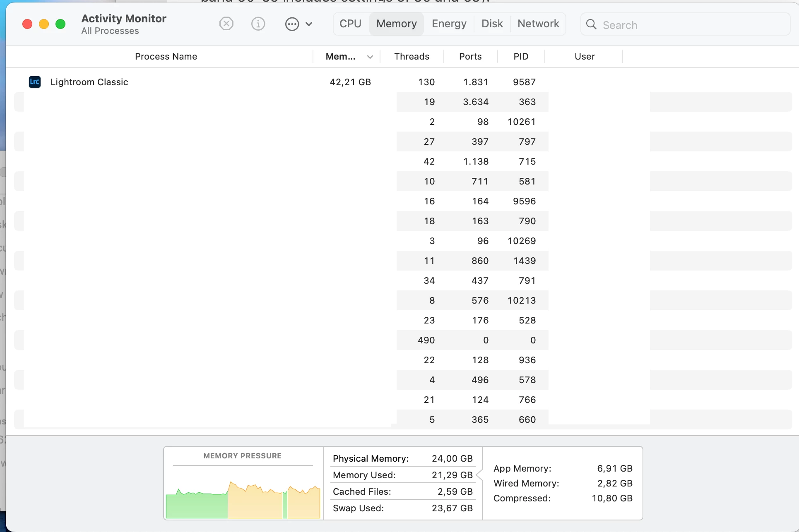This screenshot has width=799, height=532.
Task: Open the Network tab
Action: click(x=538, y=24)
